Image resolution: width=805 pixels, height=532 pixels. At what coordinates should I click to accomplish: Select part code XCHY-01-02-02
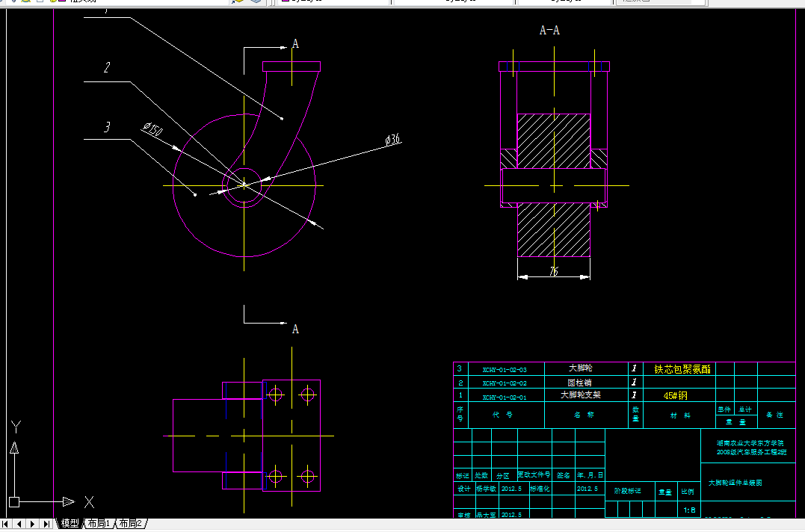pyautogui.click(x=505, y=383)
